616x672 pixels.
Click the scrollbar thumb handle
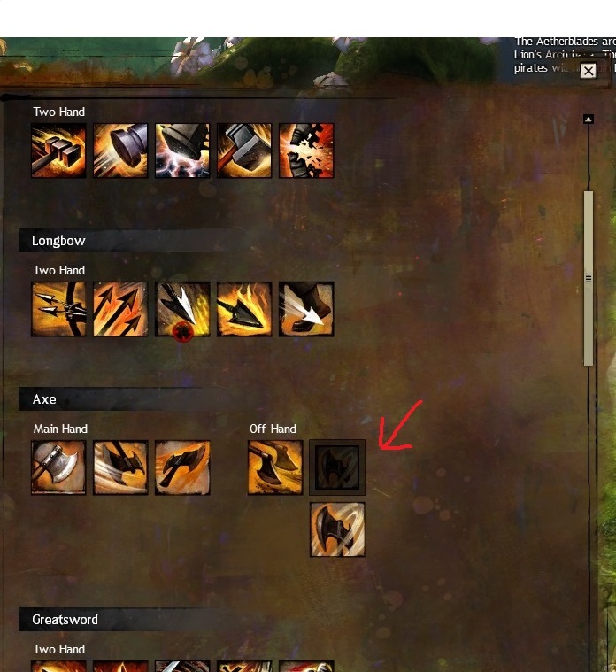coord(589,279)
